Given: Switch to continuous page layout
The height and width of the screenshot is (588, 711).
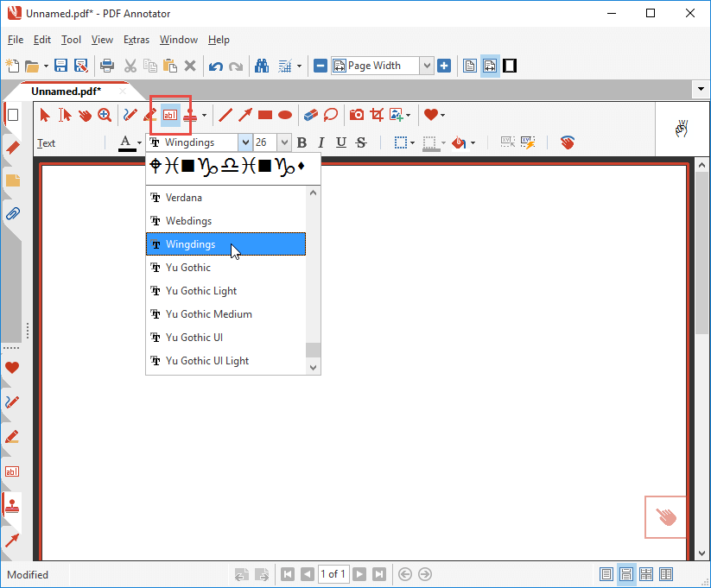Looking at the screenshot, I should pos(625,574).
